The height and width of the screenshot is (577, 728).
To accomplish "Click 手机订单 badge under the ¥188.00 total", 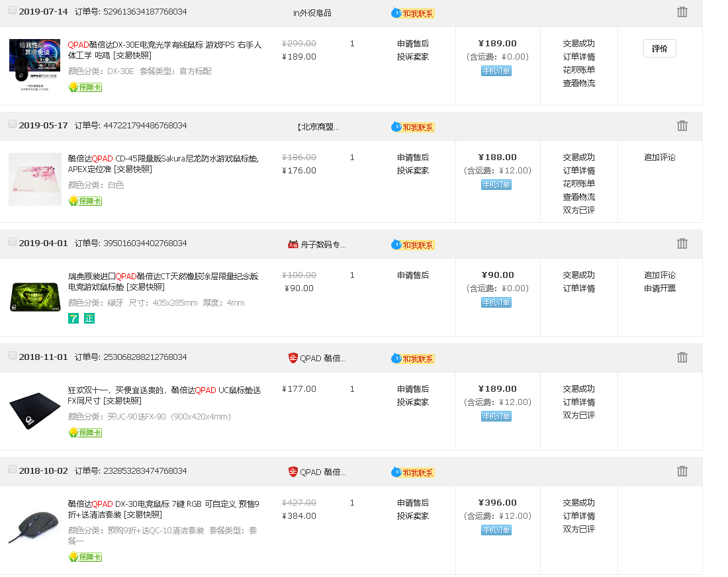I will pos(496,185).
